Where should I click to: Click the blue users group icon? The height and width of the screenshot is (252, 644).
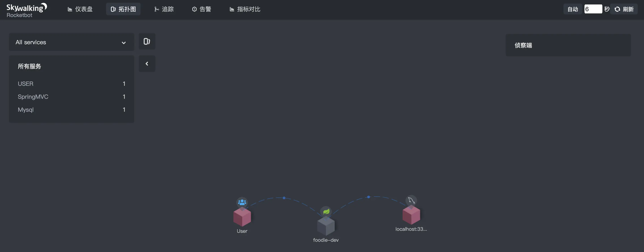[242, 202]
